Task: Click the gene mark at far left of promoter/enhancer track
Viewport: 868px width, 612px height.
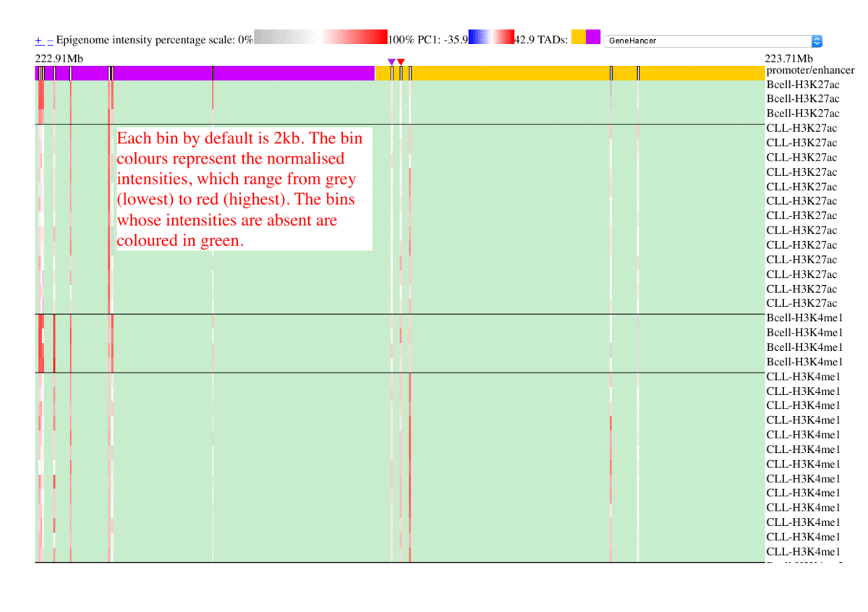Action: [43, 72]
